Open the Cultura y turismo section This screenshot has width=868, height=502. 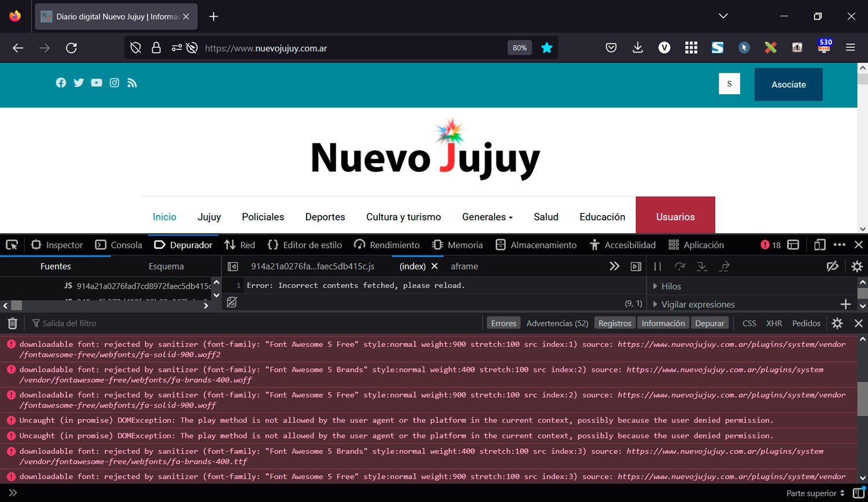pyautogui.click(x=403, y=217)
